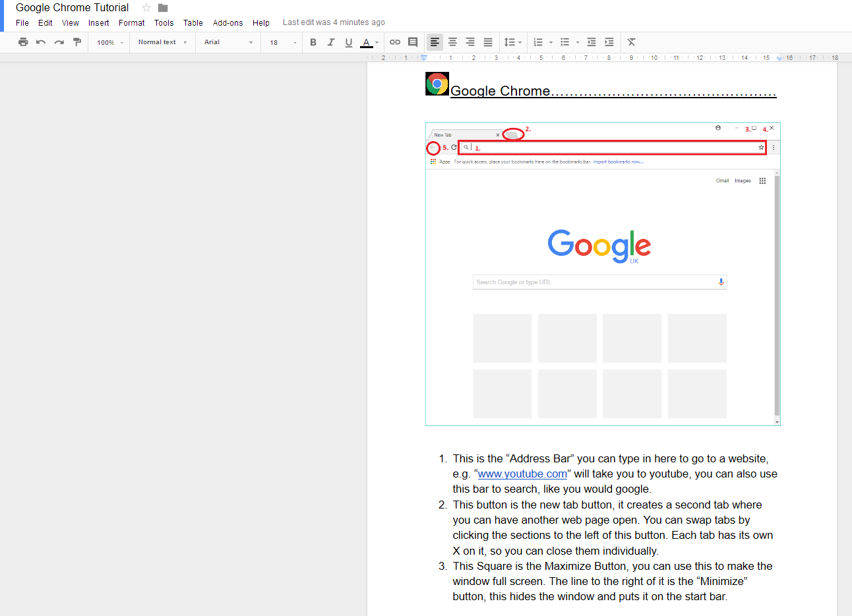Screen dimensions: 852x616
Task: Decrease the indent
Action: pos(592,42)
